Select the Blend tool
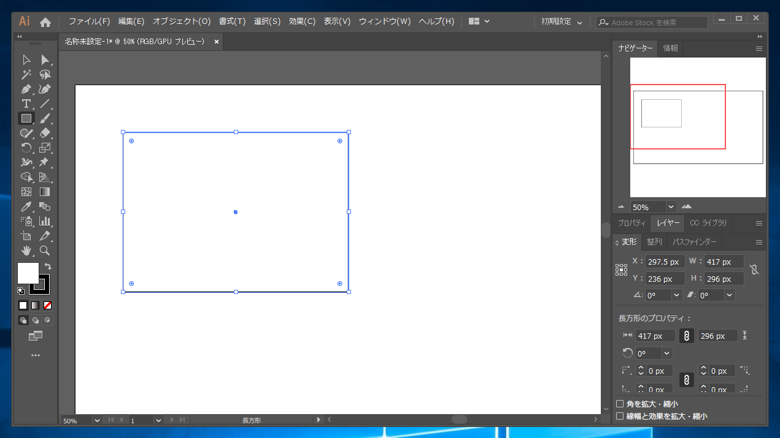780x438 pixels. coord(45,207)
